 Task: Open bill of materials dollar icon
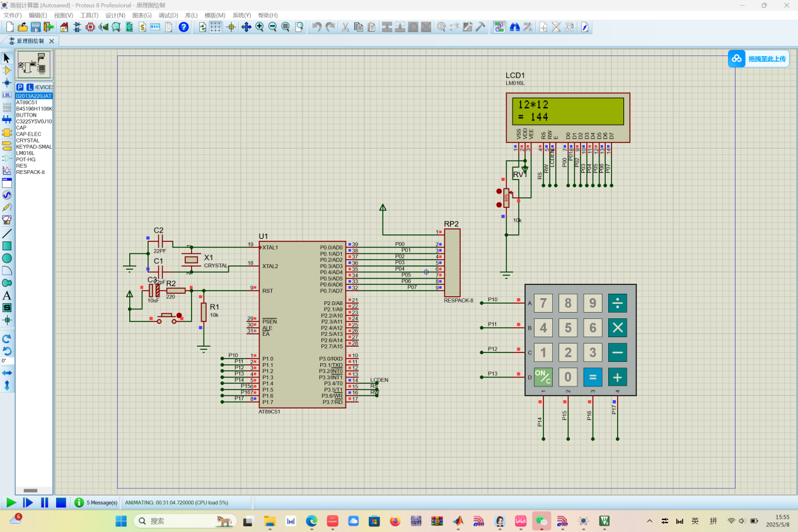point(142,27)
